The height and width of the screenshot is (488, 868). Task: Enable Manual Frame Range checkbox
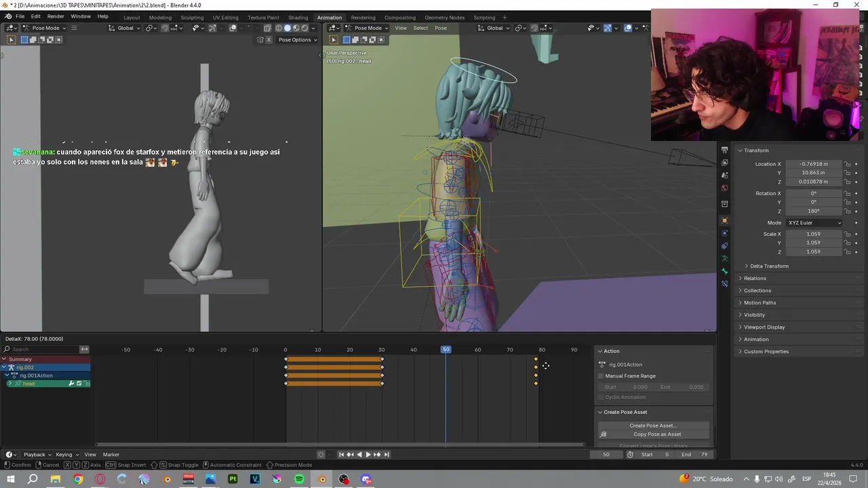click(x=601, y=376)
